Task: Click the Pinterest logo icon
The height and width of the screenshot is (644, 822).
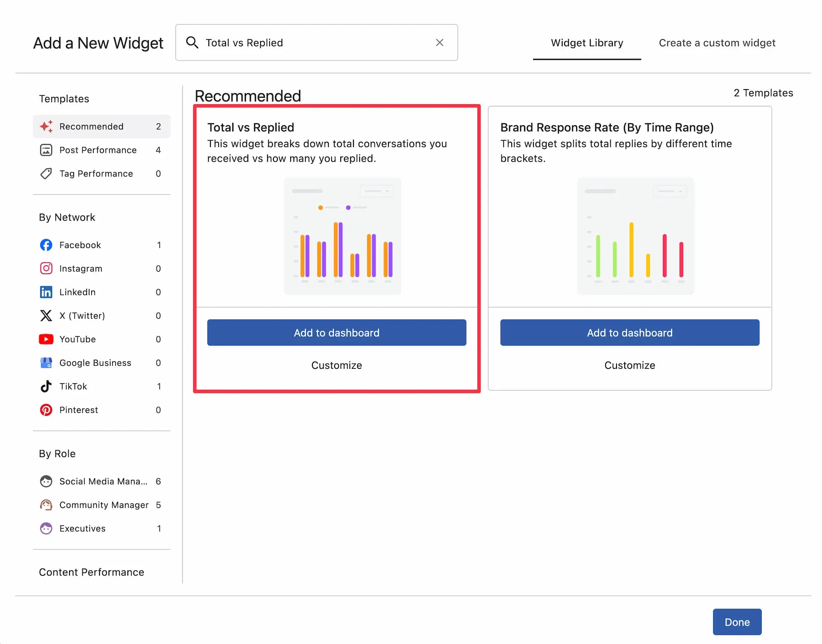Action: coord(46,410)
